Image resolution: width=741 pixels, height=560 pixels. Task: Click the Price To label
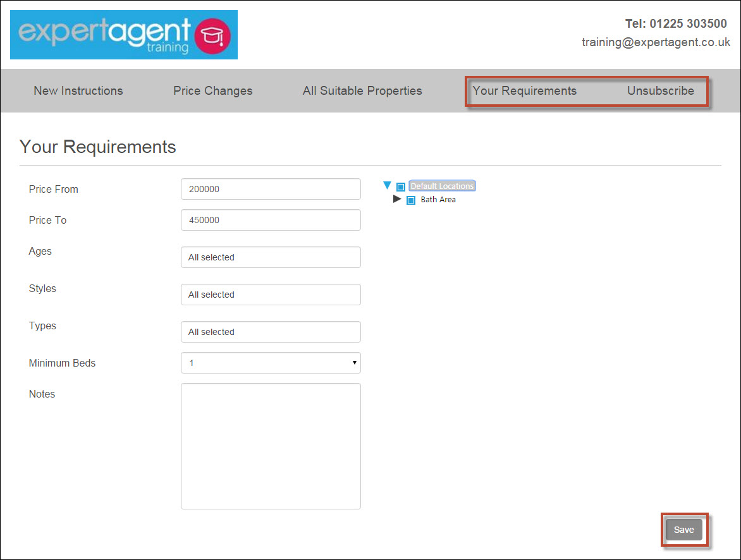[x=47, y=220]
